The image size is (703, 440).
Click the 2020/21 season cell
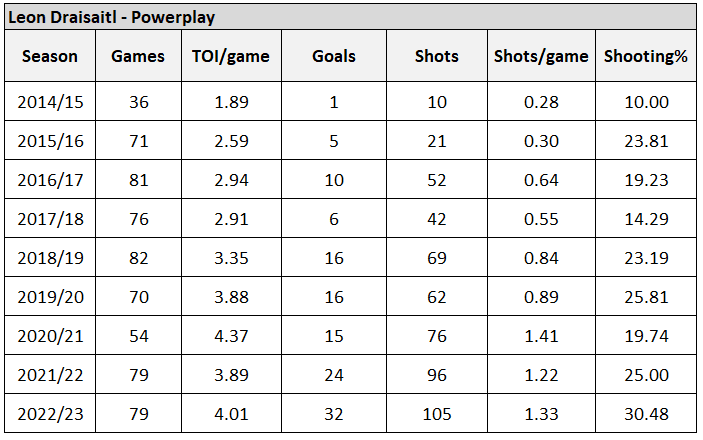49,336
